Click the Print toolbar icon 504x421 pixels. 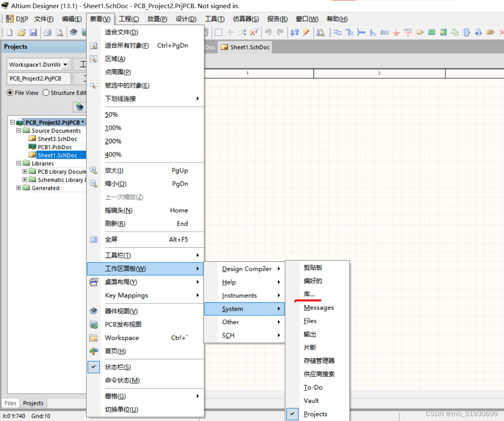[48, 32]
